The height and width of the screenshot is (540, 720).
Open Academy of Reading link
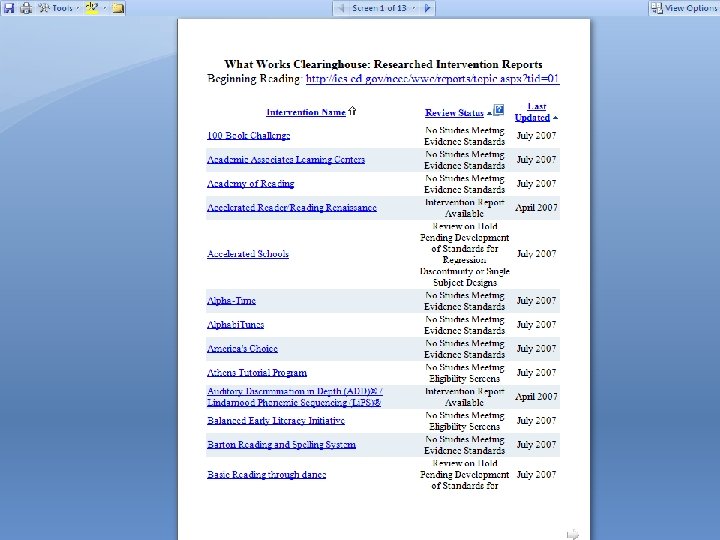click(x=250, y=184)
